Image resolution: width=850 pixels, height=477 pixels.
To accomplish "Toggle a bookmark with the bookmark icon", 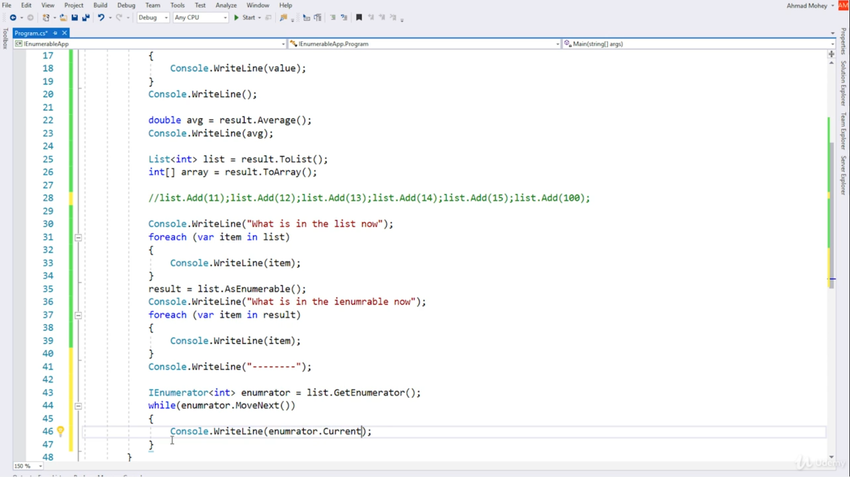I will pos(359,17).
